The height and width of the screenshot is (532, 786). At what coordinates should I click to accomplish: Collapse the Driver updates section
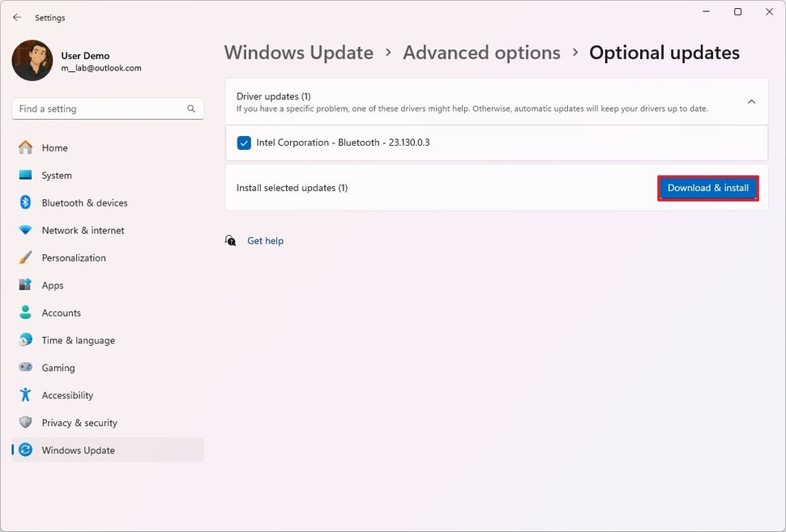point(750,102)
